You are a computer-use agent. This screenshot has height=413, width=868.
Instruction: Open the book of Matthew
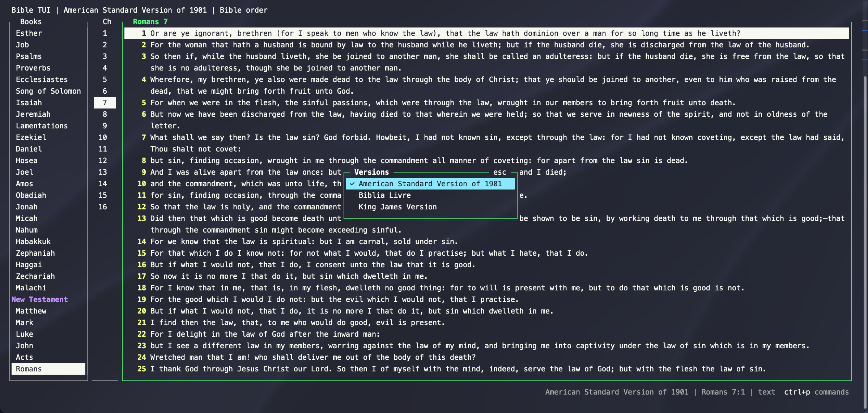tap(48, 311)
